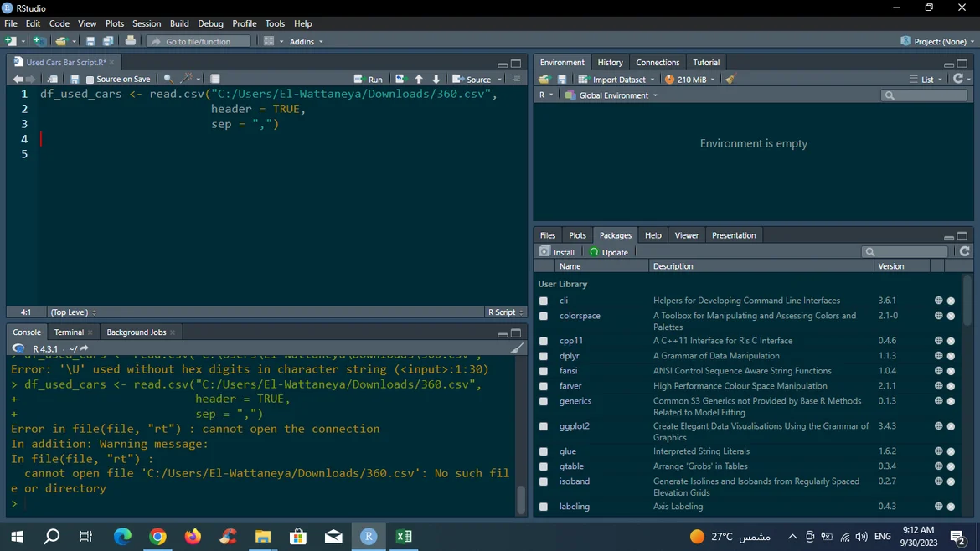Click the code tools magic wand icon
Viewport: 980px width, 551px height.
click(188, 80)
